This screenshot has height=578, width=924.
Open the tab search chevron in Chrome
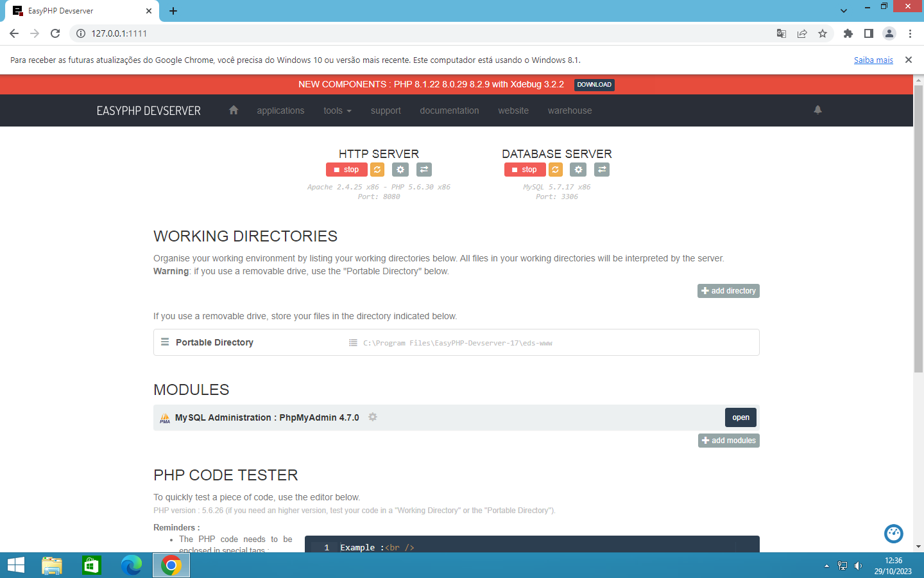(844, 11)
